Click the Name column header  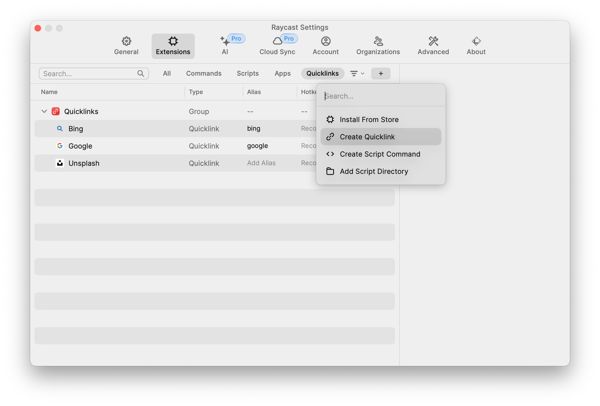click(49, 92)
